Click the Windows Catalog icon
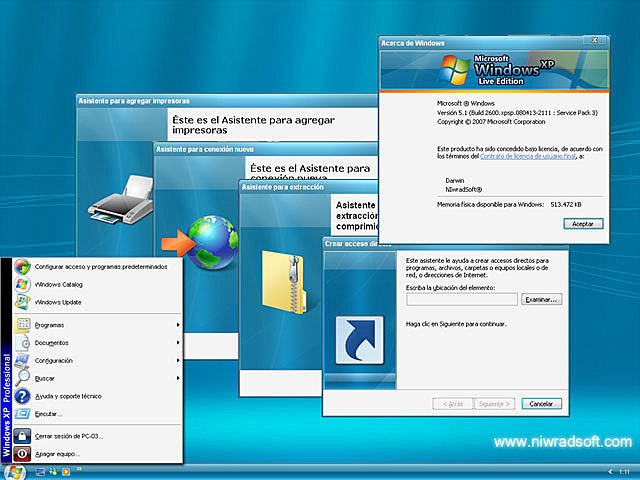The height and width of the screenshot is (480, 640). coord(22,284)
